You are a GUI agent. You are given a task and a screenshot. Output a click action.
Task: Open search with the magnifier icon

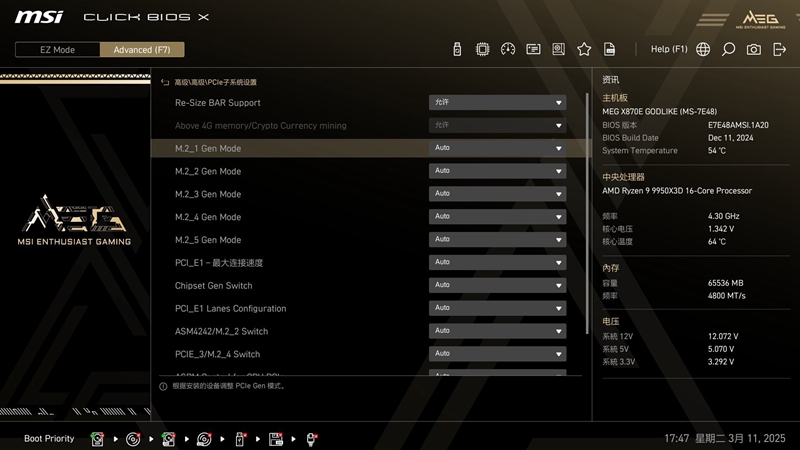pyautogui.click(x=728, y=49)
